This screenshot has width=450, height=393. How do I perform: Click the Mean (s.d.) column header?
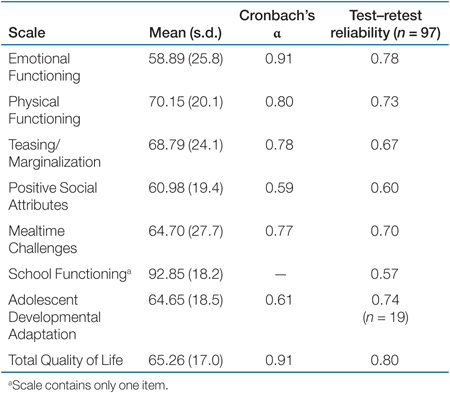coord(185,33)
